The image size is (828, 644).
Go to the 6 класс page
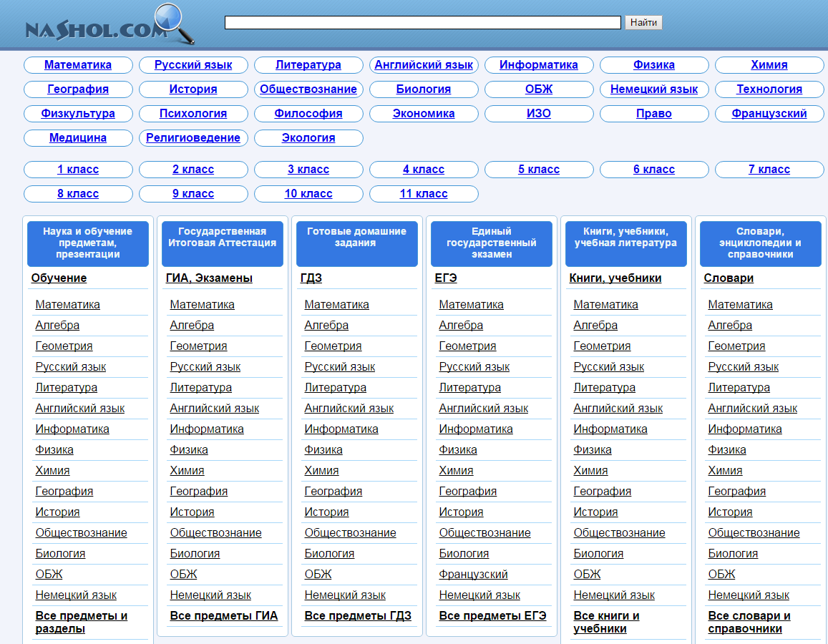653,170
